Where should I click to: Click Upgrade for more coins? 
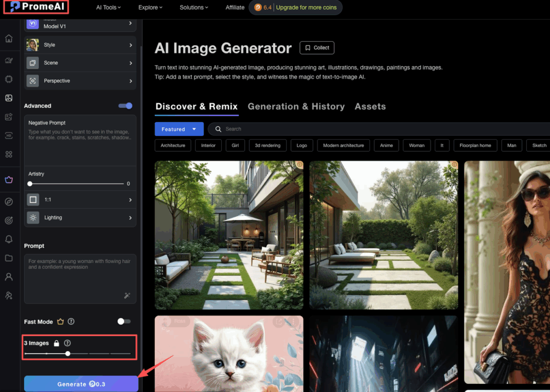[306, 8]
